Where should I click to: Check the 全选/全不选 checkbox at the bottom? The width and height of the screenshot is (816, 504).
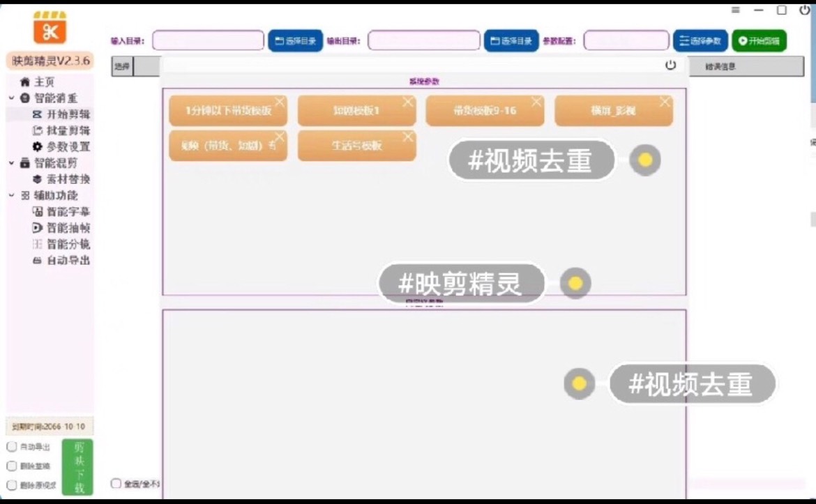pos(116,484)
